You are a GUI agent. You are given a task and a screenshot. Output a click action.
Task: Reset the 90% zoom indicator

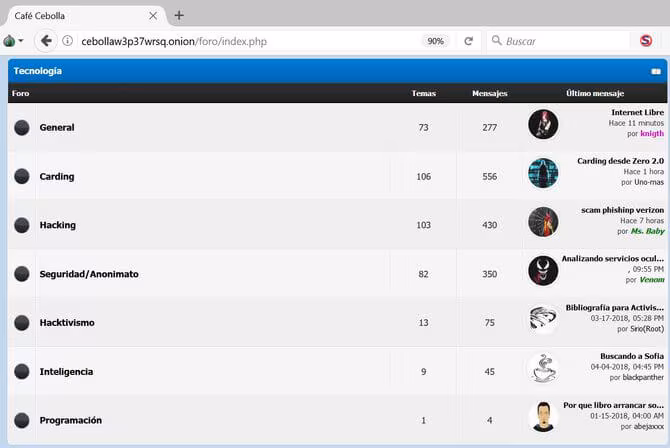(x=435, y=41)
